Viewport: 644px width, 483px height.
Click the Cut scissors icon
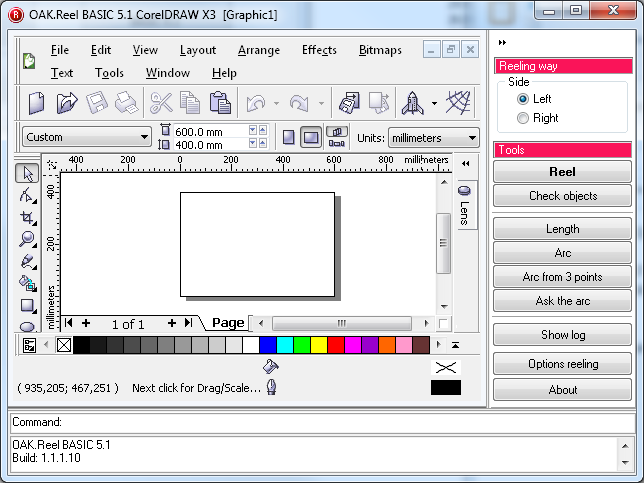coord(161,103)
